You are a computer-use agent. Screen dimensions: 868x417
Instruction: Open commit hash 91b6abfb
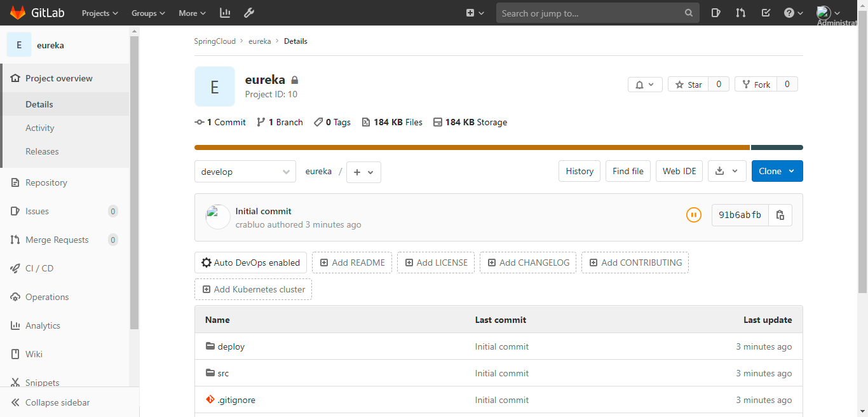[x=740, y=215]
